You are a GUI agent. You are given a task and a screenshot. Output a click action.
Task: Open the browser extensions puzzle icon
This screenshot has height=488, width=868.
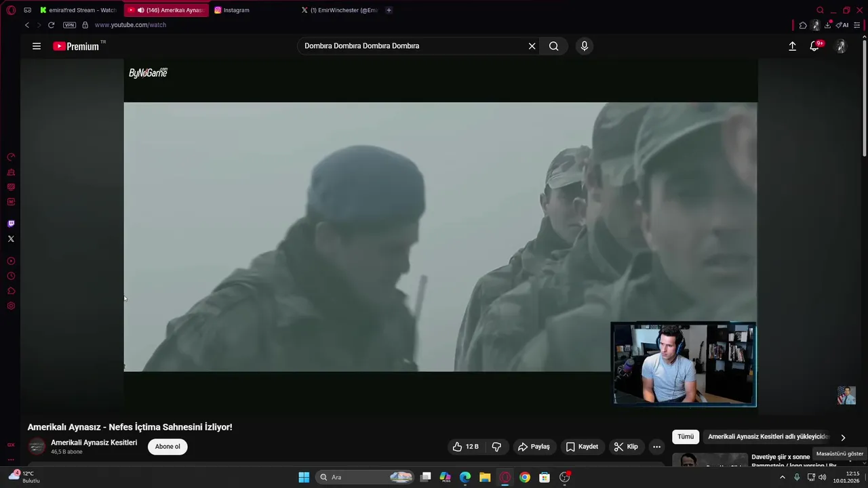(x=803, y=25)
